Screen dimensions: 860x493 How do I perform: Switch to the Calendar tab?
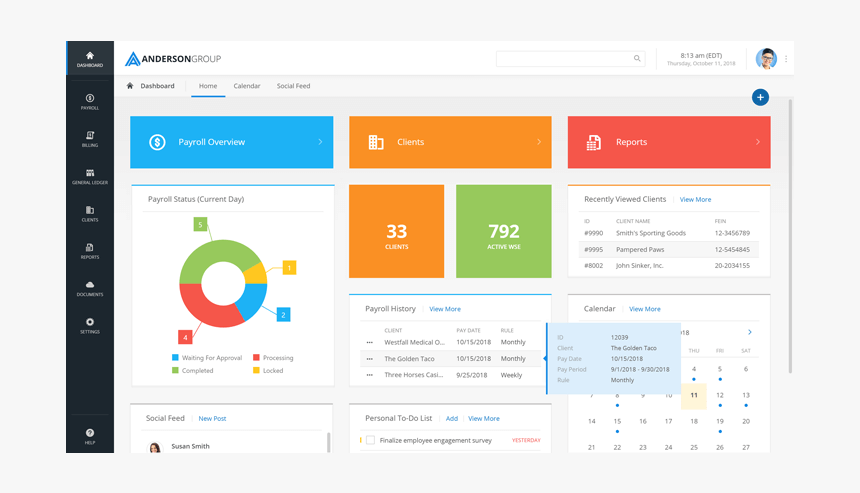pos(247,86)
